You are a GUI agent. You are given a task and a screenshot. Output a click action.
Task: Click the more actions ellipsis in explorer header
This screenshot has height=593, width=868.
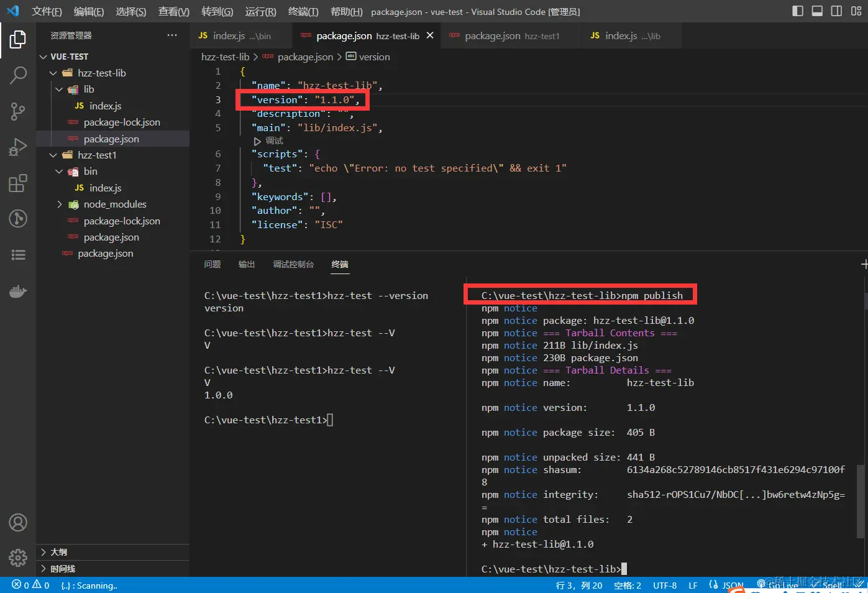coord(172,35)
